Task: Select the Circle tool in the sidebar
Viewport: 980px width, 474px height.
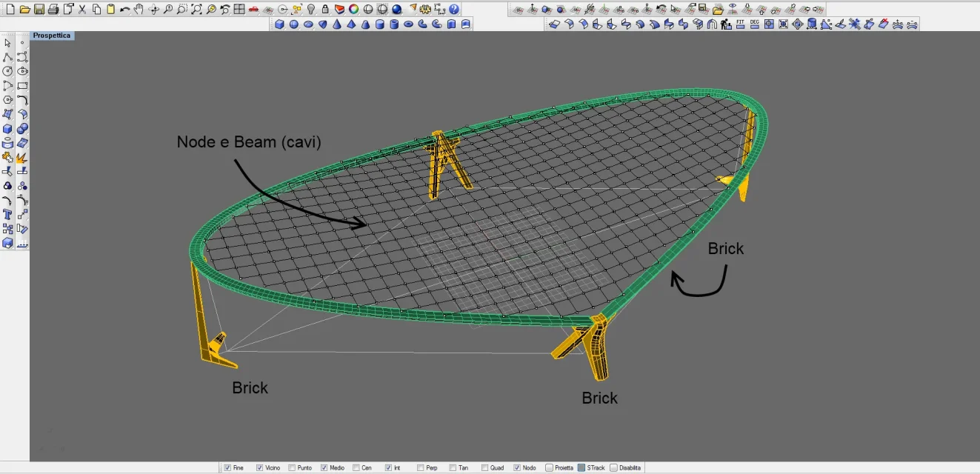Action: click(x=7, y=71)
